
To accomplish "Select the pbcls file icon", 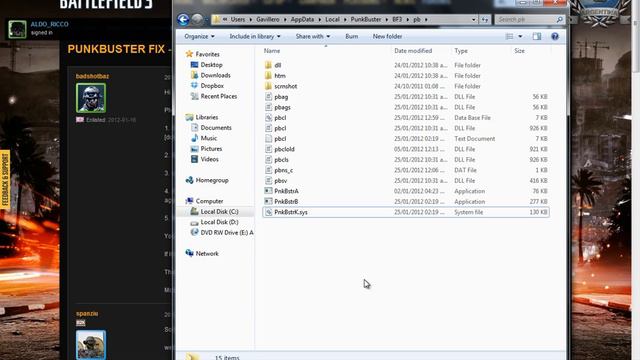I will (x=268, y=160).
